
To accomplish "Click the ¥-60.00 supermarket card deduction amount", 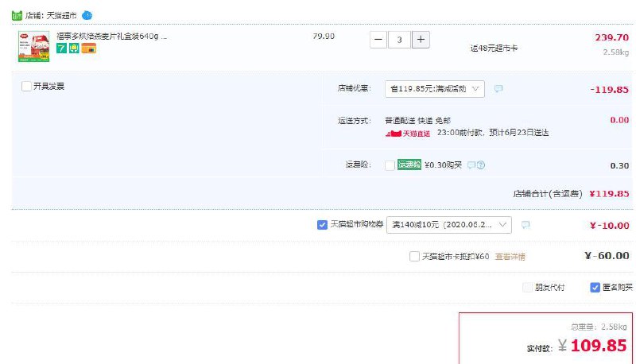I will 607,256.
